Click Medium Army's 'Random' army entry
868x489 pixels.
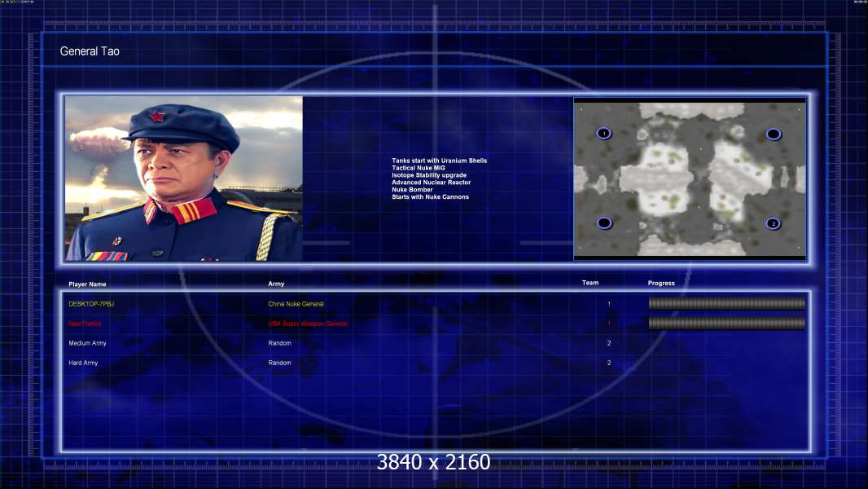point(279,343)
